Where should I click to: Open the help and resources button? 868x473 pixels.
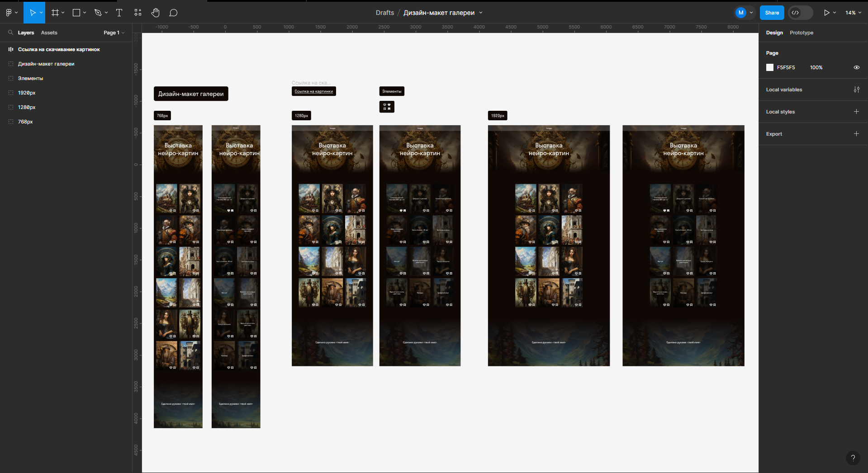[853, 458]
